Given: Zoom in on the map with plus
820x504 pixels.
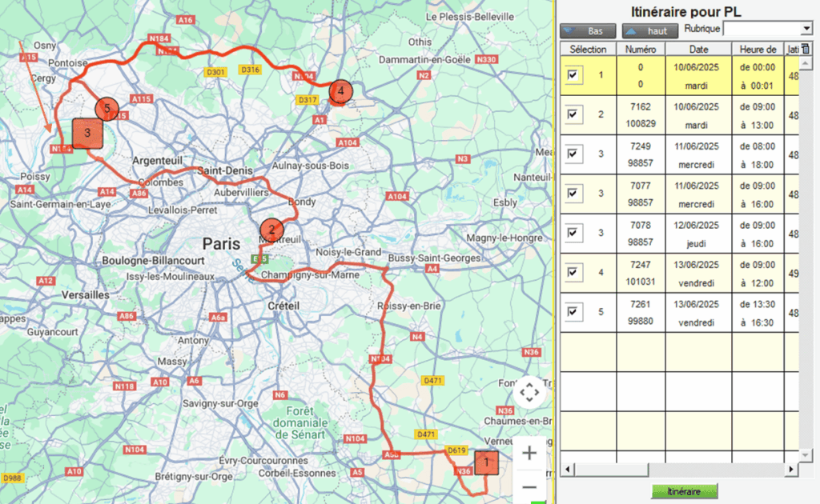Looking at the screenshot, I should click(529, 454).
